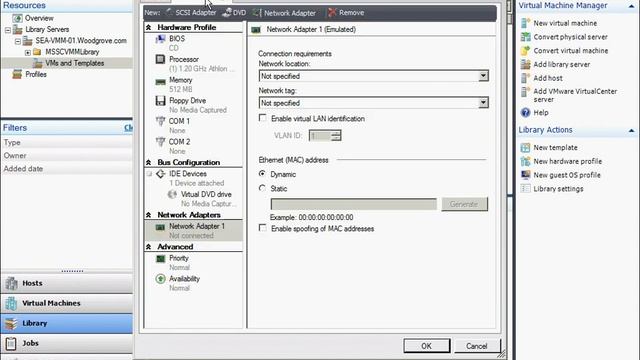This screenshot has width=640, height=360.
Task: Add a new DVD drive icon
Action: coord(227,13)
